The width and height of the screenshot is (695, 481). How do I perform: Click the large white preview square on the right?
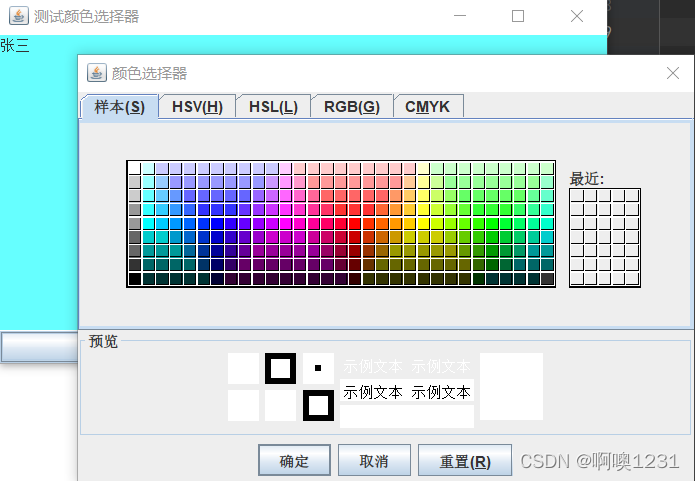tap(511, 386)
